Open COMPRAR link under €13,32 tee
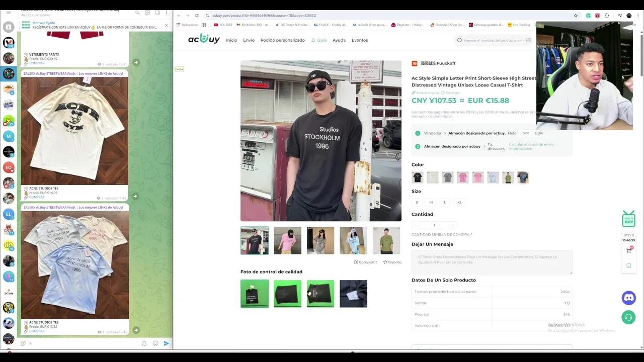 click(x=37, y=331)
